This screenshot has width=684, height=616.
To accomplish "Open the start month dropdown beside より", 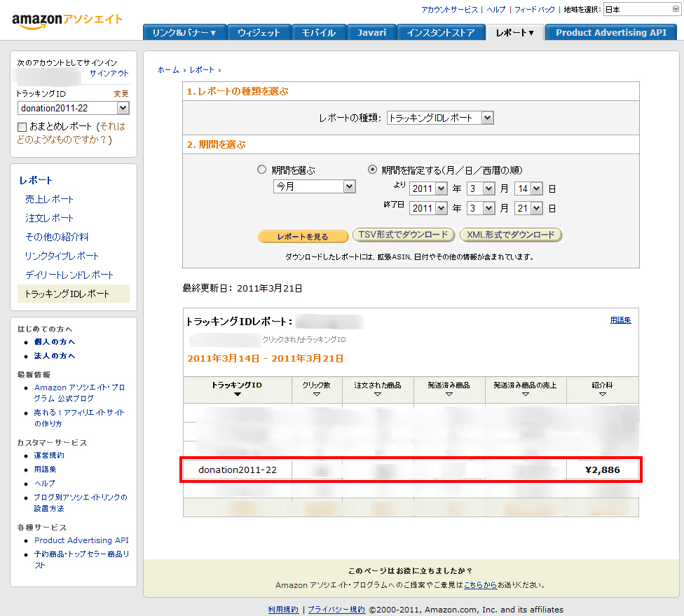I will (x=480, y=189).
